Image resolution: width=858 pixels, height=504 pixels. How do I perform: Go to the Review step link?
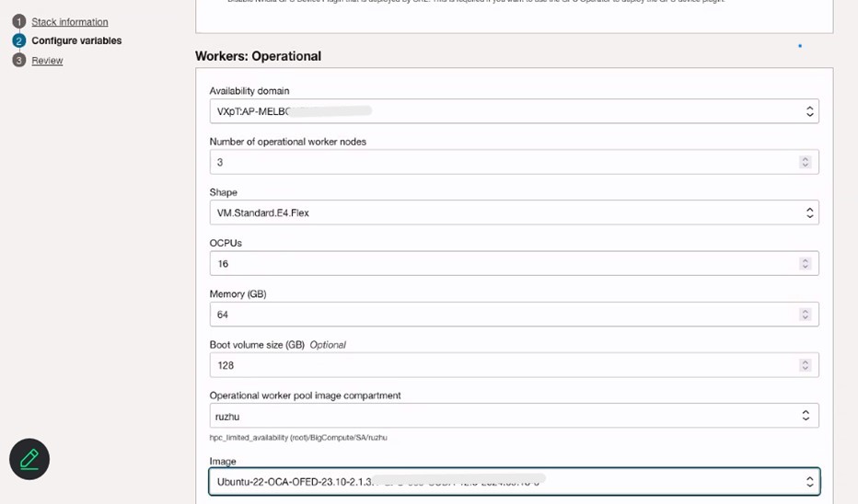click(x=47, y=61)
